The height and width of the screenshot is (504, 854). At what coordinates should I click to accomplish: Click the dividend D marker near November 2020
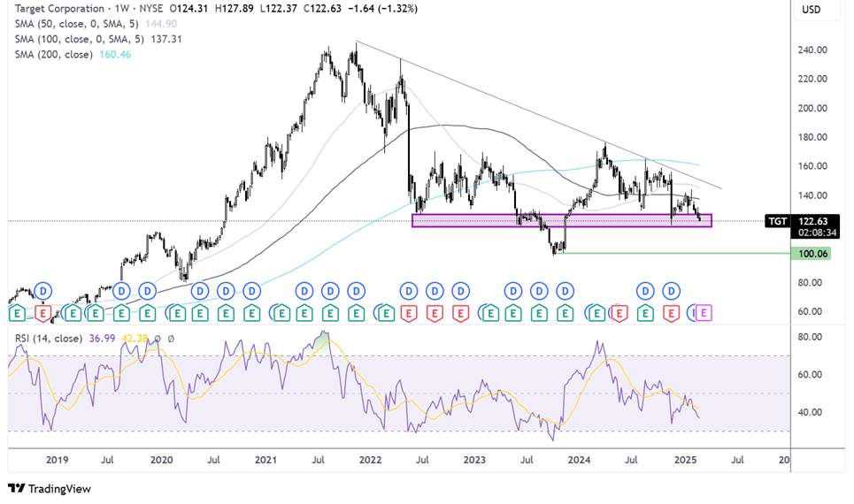251,291
